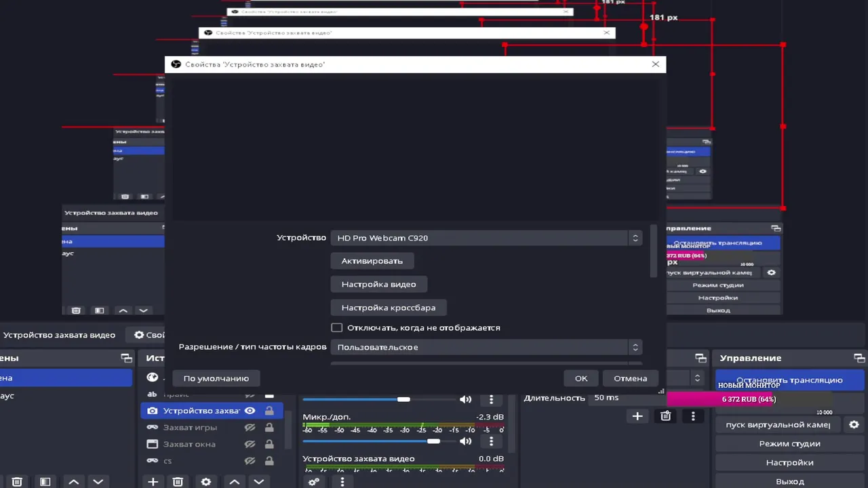The width and height of the screenshot is (868, 488).
Task: Select the Захват игры source row
Action: coord(212,428)
